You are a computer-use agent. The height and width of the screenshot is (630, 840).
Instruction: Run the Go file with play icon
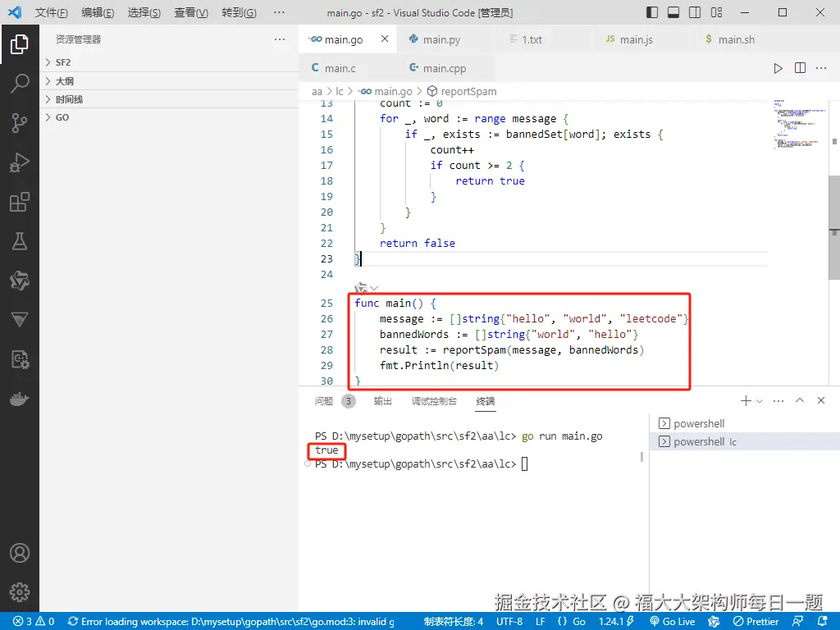coord(778,68)
